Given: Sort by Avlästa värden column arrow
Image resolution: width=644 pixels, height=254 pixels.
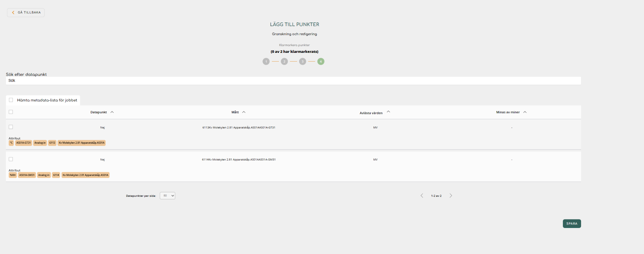Looking at the screenshot, I should pyautogui.click(x=388, y=112).
